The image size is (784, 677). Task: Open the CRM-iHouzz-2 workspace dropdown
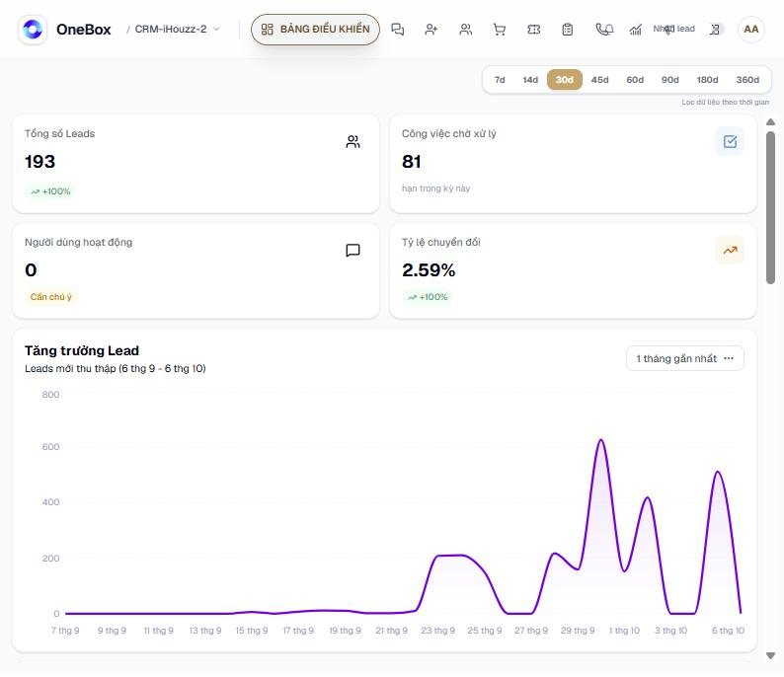(178, 29)
